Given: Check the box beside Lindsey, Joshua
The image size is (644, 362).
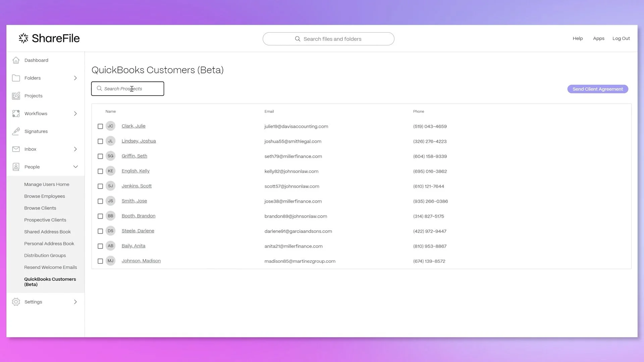Looking at the screenshot, I should pyautogui.click(x=100, y=141).
